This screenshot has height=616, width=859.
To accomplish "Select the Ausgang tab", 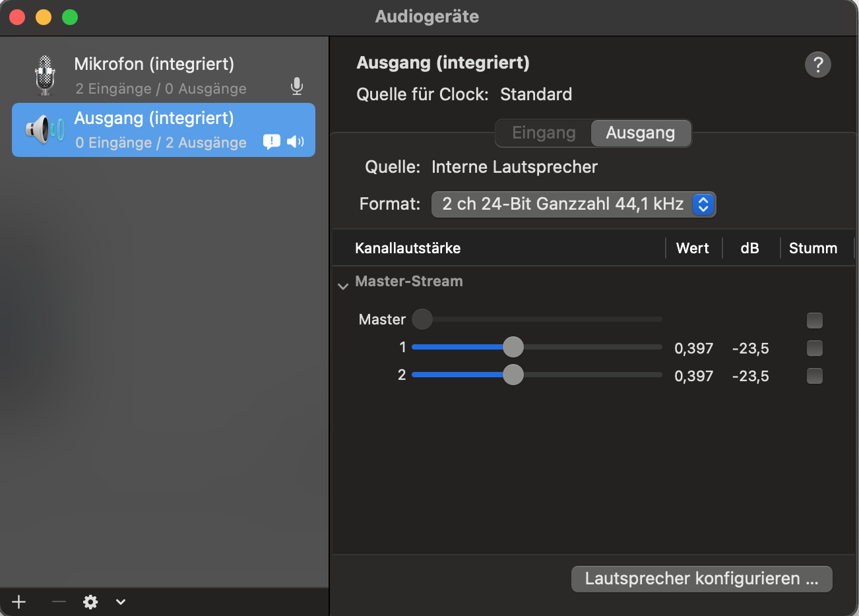I will pos(640,133).
